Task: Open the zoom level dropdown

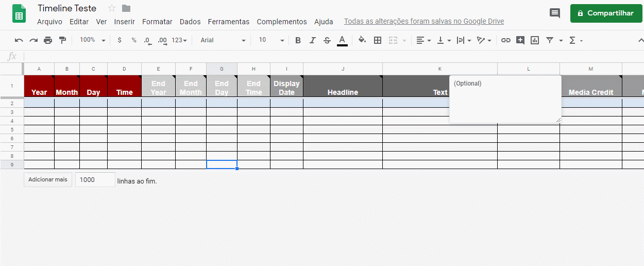Action: (x=93, y=40)
